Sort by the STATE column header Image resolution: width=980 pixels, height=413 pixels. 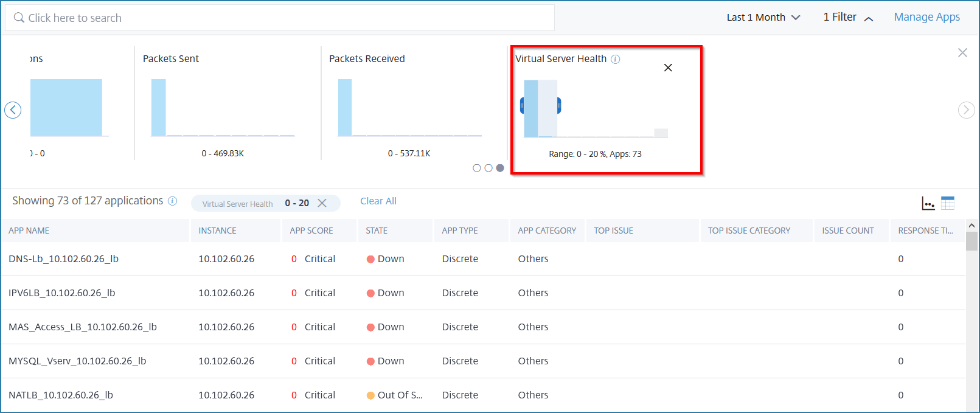[x=377, y=231]
